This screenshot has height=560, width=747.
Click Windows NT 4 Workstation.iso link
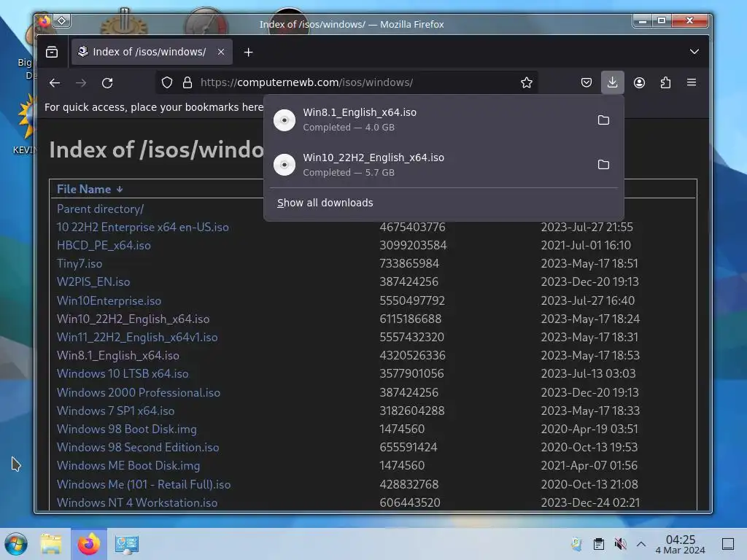(x=136, y=502)
